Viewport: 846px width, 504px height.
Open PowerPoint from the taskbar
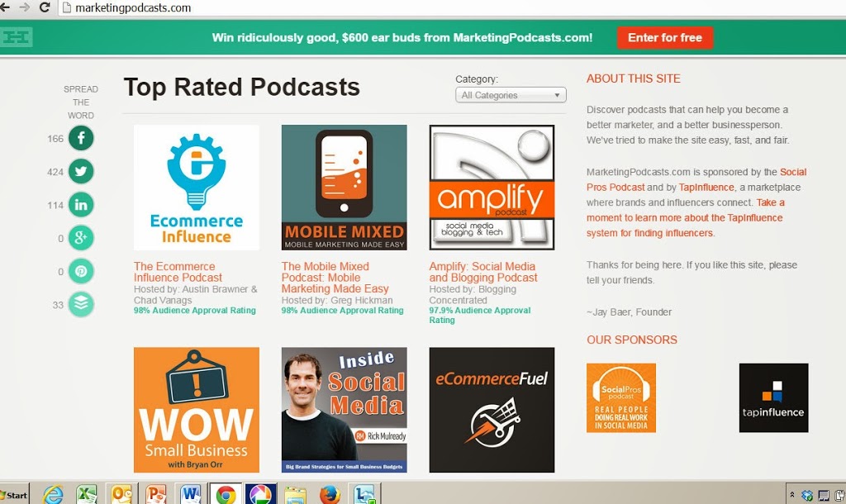[156, 494]
